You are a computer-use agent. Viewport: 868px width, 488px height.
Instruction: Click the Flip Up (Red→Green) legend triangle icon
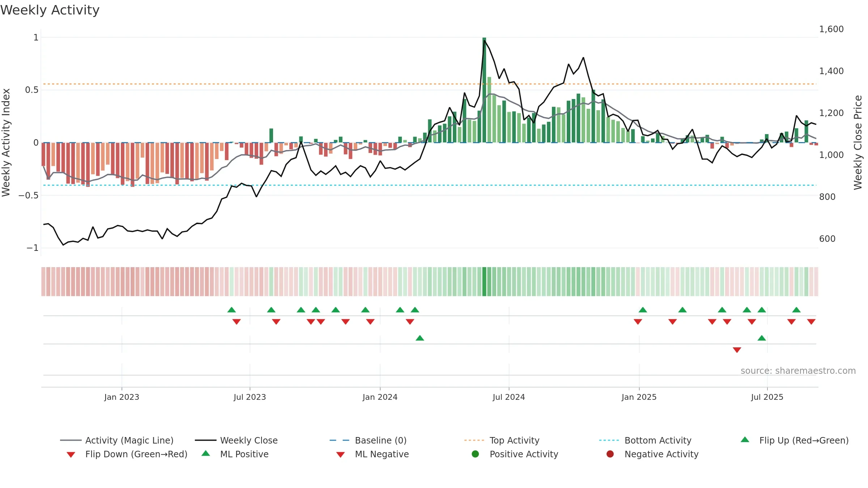pos(745,440)
